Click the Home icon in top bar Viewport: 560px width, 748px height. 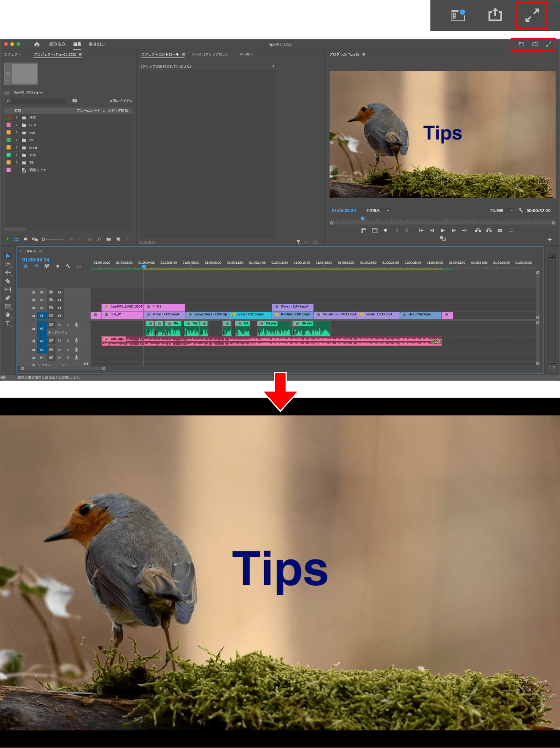(37, 44)
